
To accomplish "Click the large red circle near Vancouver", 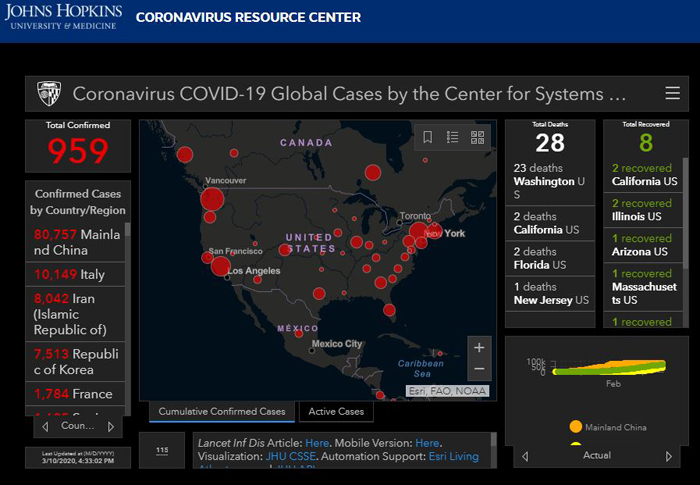I will [212, 199].
